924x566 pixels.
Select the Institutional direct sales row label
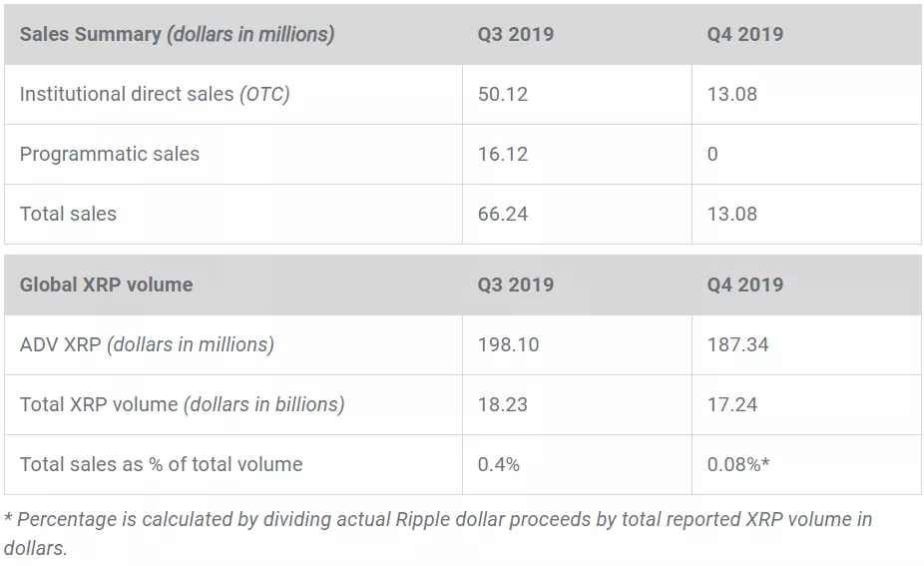tap(155, 94)
